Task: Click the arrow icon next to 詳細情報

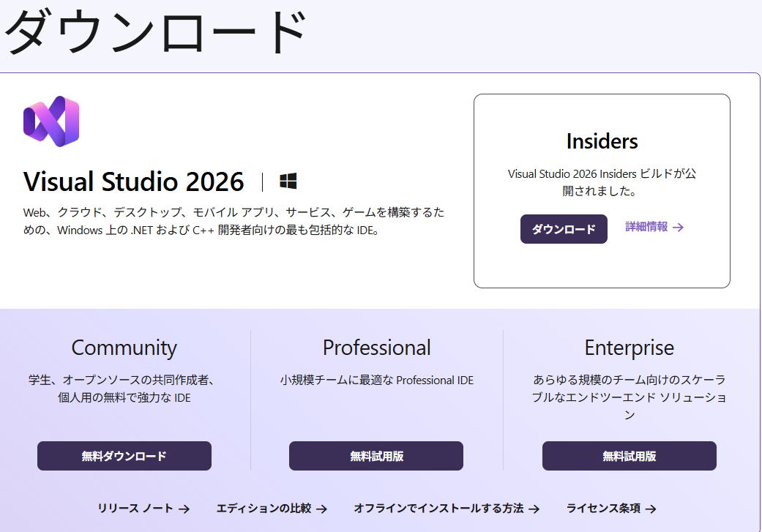Action: 678,228
